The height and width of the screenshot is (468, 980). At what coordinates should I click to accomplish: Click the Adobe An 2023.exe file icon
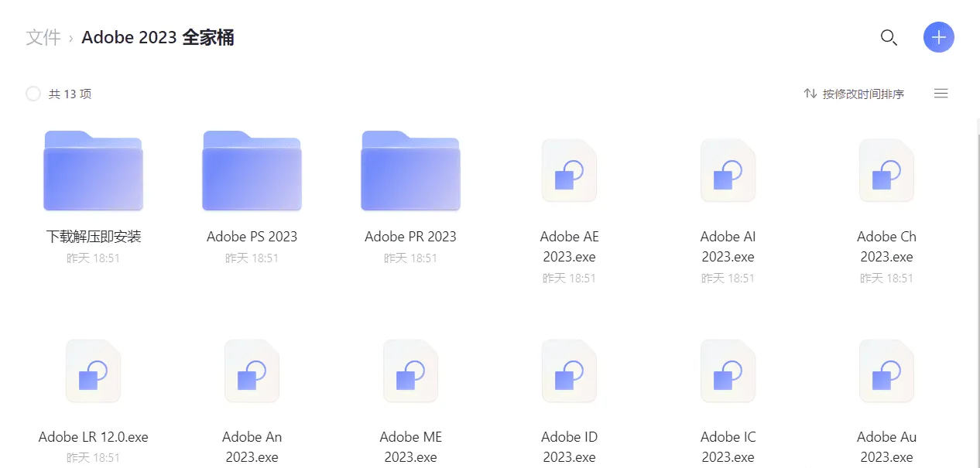[252, 371]
